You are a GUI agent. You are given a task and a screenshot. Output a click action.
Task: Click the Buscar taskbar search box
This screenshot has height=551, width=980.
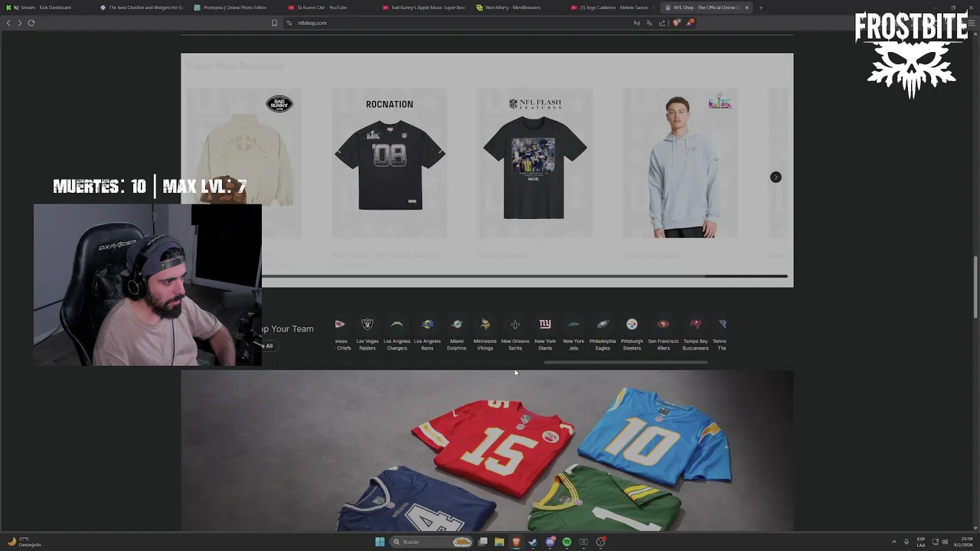coord(431,542)
